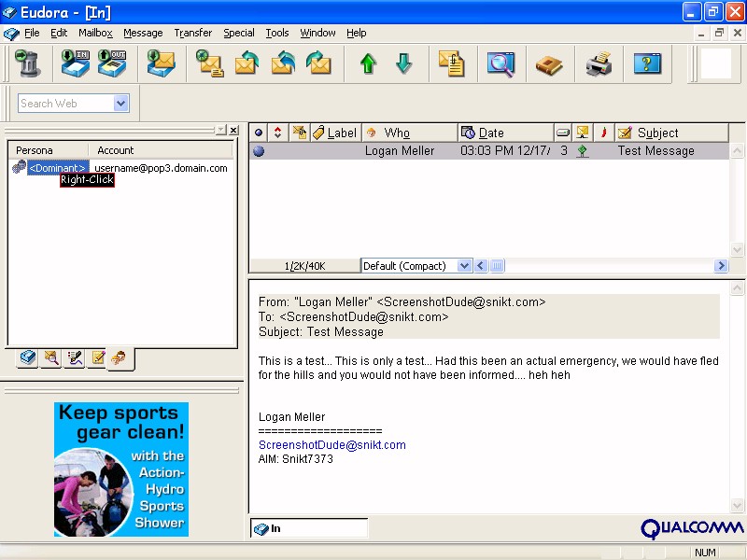Viewport: 747px width, 560px height.
Task: Click the Reply All toolbar icon
Action: (x=283, y=63)
